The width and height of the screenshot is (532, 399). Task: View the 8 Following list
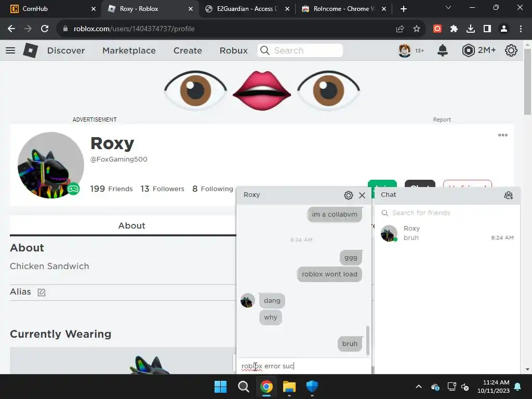coord(212,189)
